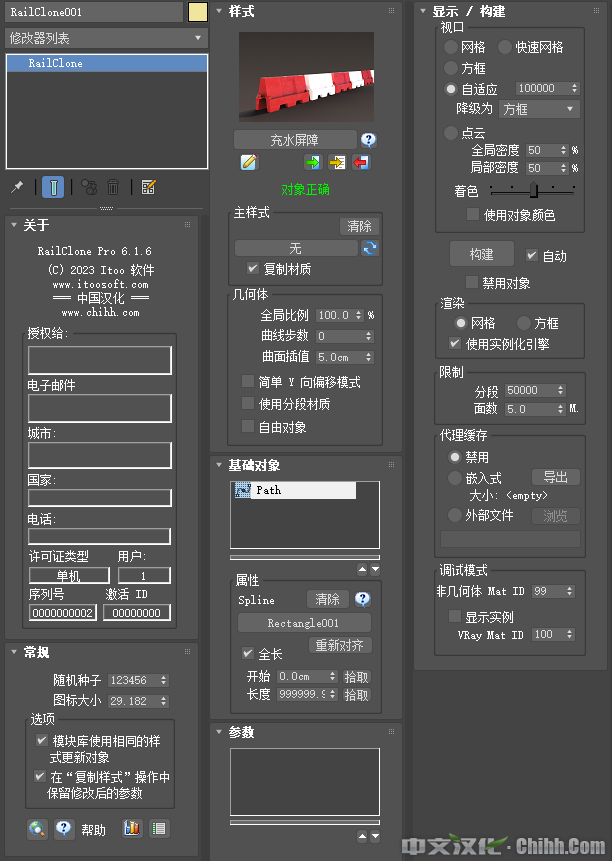Viewport: 612px width, 861px height.
Task: Toggle 使用实例化引擎 checkbox
Action: (x=454, y=343)
